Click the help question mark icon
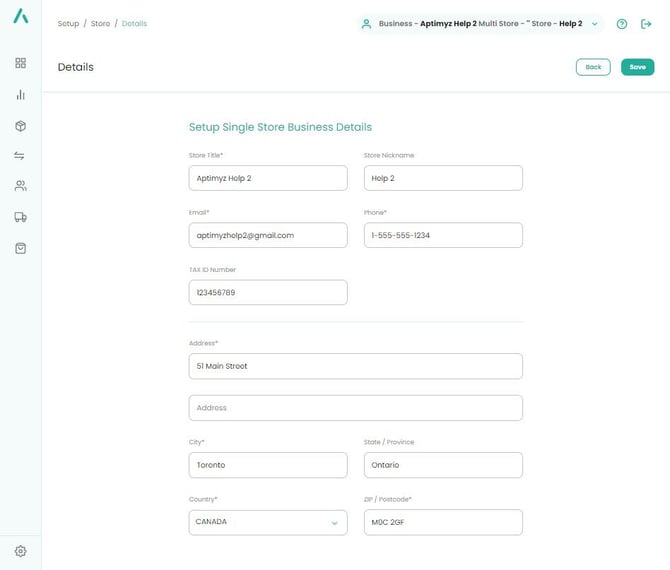This screenshot has height=570, width=670. click(x=622, y=24)
